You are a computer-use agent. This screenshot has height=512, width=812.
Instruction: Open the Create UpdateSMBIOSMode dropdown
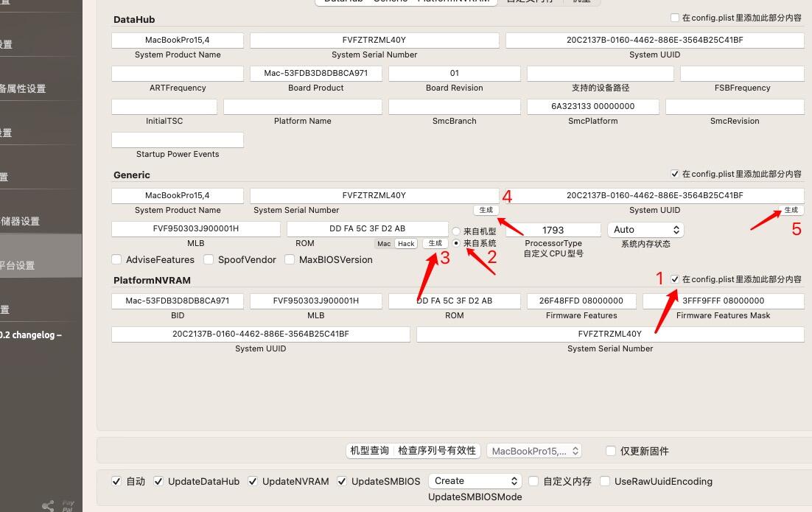coord(475,481)
